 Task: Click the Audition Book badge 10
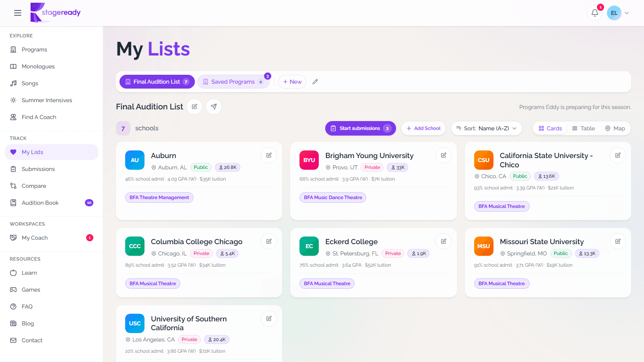tap(89, 203)
